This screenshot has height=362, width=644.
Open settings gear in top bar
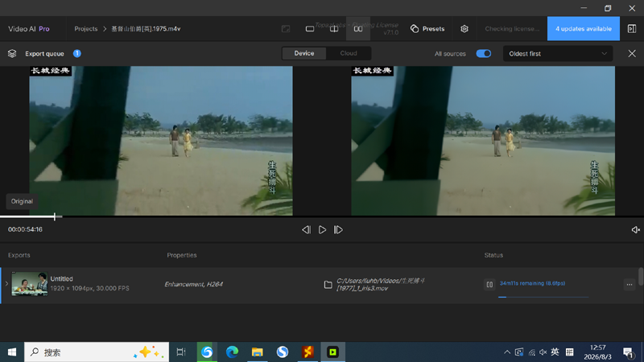(464, 29)
